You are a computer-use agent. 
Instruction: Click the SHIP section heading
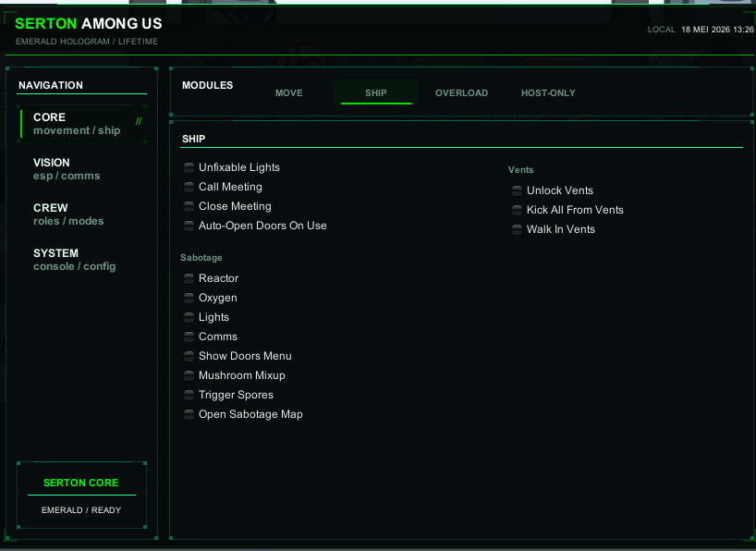(193, 139)
